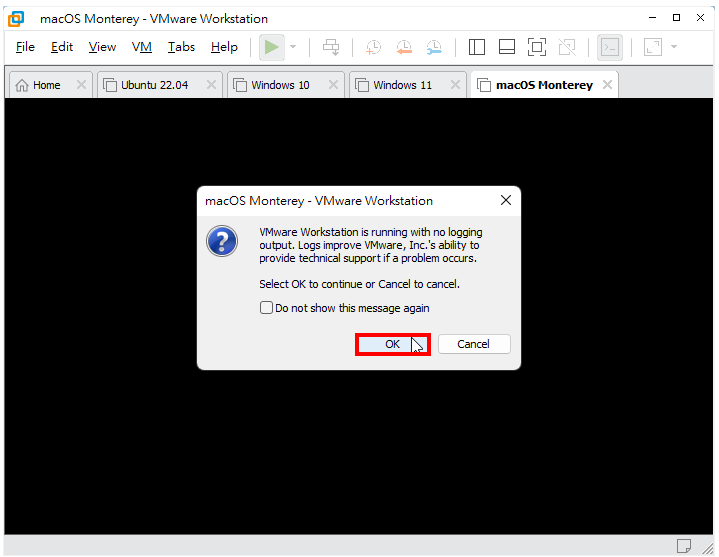Enable Do not show this message again
The width and height of the screenshot is (719, 557).
click(x=266, y=308)
